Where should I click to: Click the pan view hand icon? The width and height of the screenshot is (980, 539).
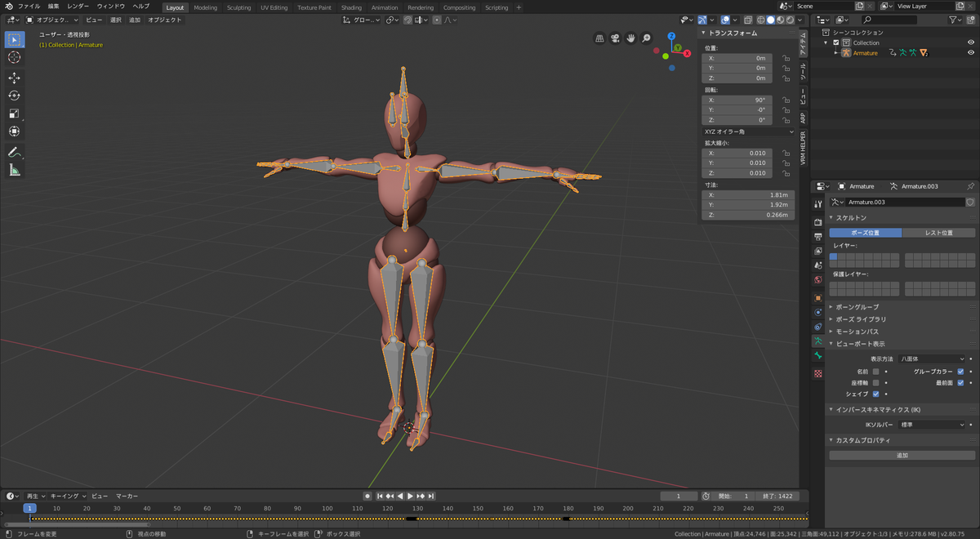pyautogui.click(x=631, y=38)
